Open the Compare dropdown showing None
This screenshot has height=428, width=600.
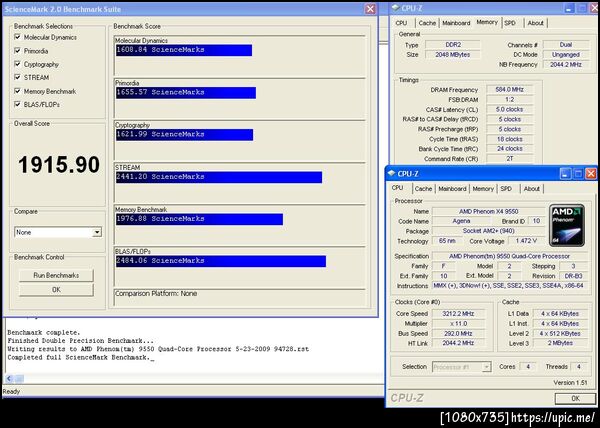point(97,232)
